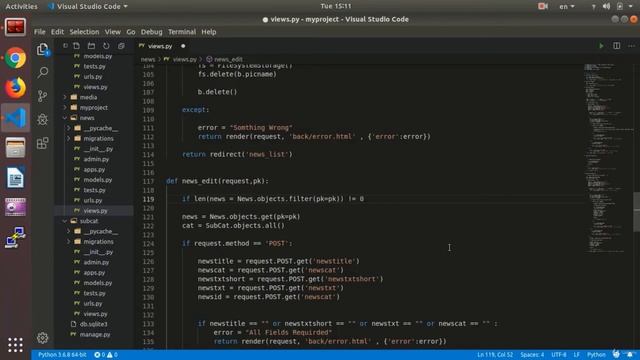The height and width of the screenshot is (360, 640).
Task: Click the Refresh Explorer icon
Action: click(106, 46)
